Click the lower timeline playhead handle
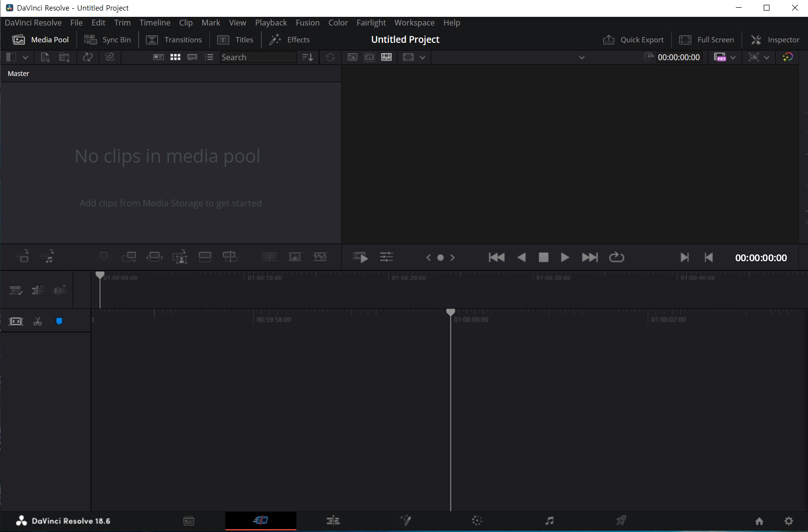Image resolution: width=808 pixels, height=532 pixels. (450, 313)
